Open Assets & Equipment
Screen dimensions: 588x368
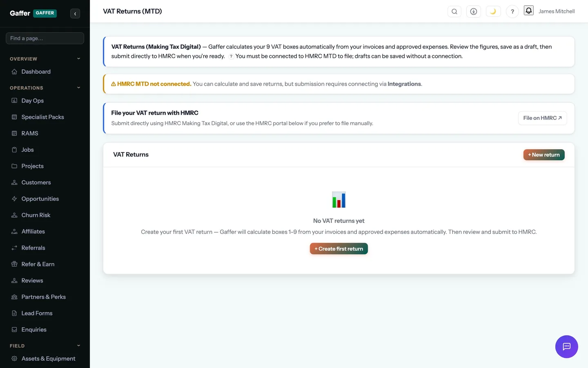tap(45, 359)
